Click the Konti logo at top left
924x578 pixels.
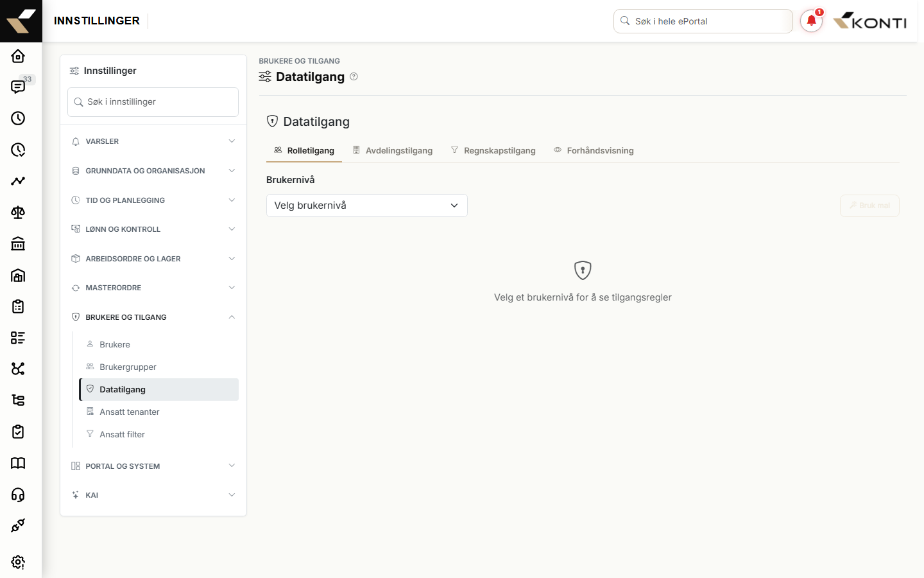(21, 21)
